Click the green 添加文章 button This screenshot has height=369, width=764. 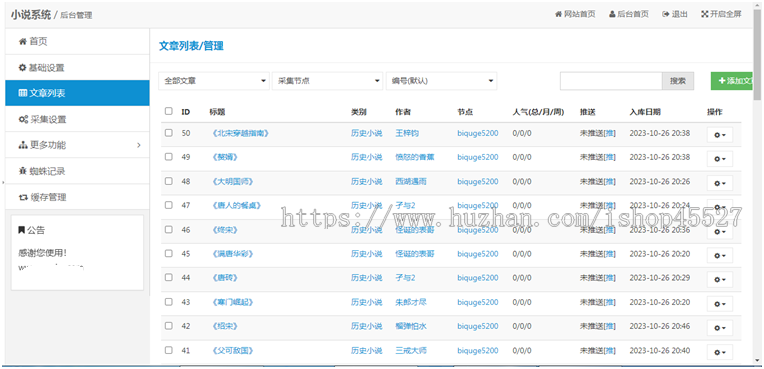(733, 81)
